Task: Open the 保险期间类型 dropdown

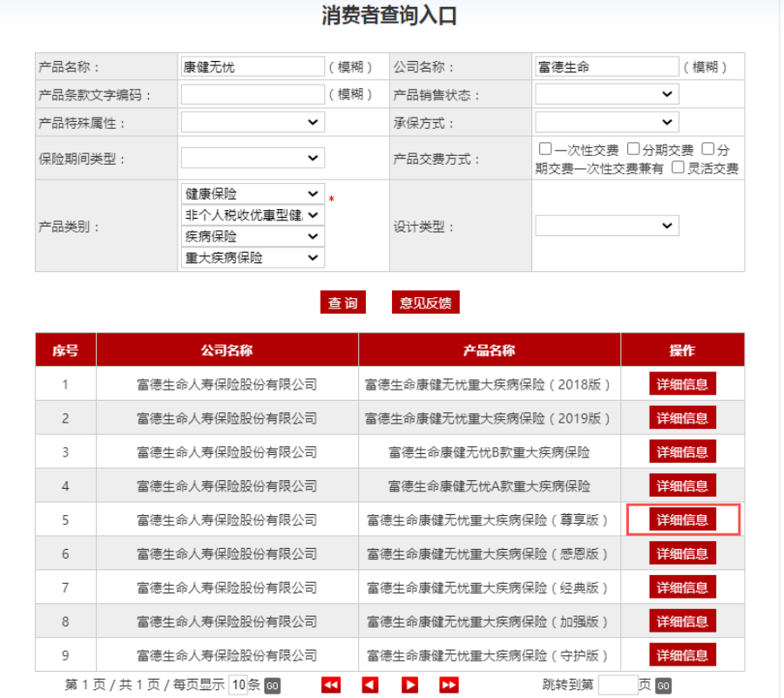Action: tap(253, 158)
